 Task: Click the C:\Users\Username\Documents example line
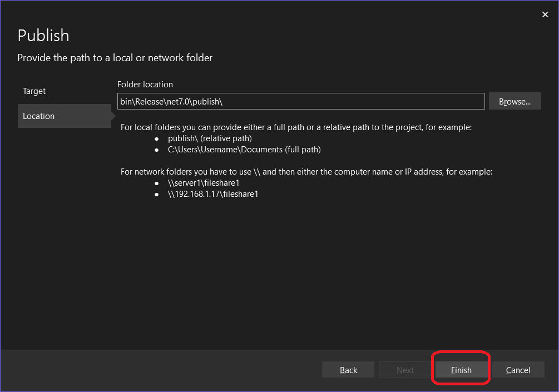[x=244, y=150]
